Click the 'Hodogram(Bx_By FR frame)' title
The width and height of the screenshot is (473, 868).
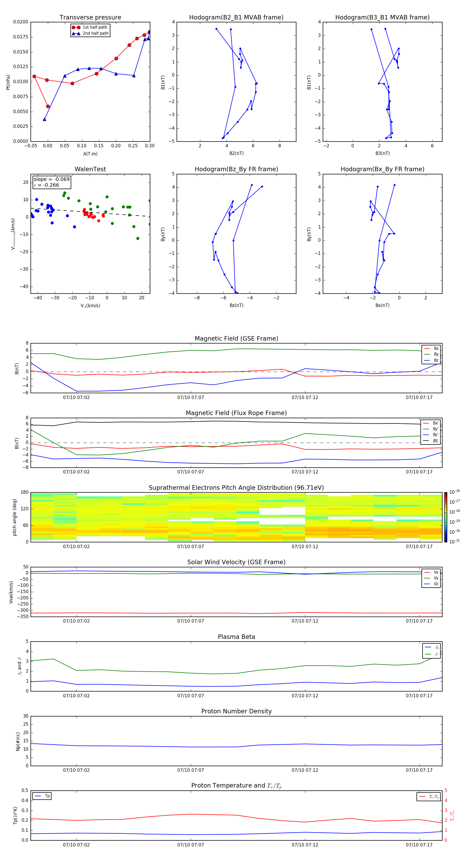coord(382,169)
